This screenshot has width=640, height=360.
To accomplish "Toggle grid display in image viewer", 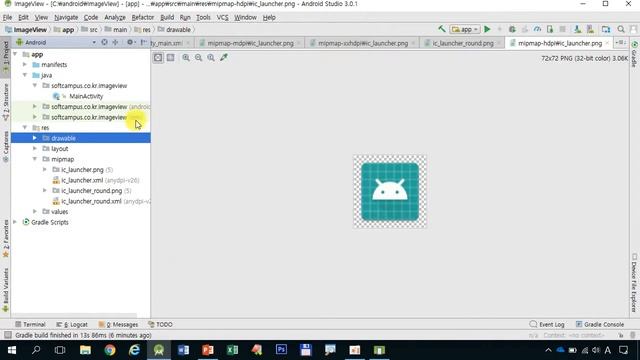I will tap(171, 58).
